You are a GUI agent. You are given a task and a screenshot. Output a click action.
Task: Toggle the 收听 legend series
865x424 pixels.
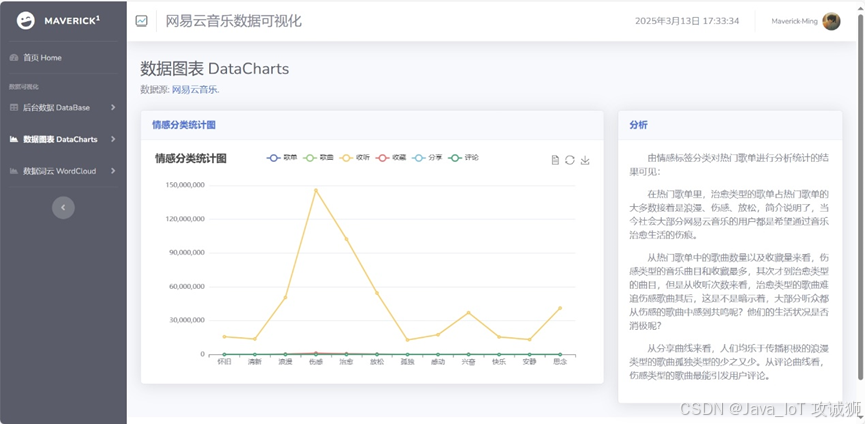tap(355, 158)
